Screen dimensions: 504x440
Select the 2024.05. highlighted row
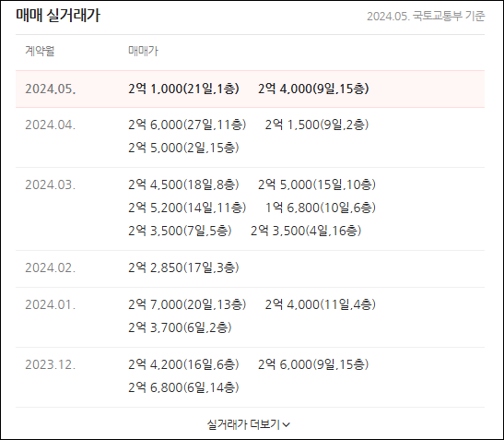pos(250,89)
